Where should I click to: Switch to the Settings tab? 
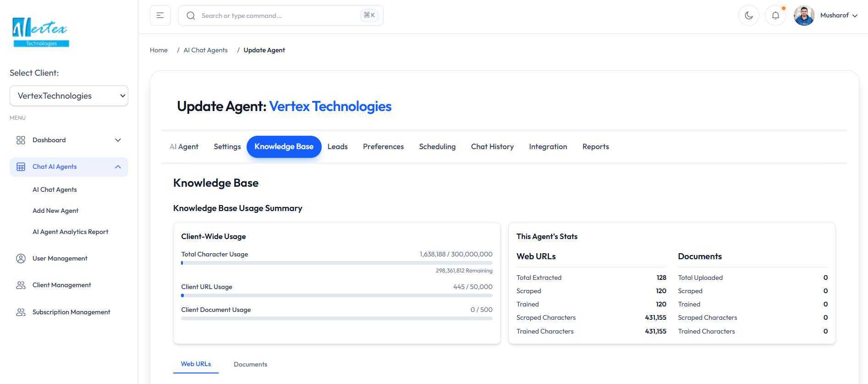(x=227, y=146)
